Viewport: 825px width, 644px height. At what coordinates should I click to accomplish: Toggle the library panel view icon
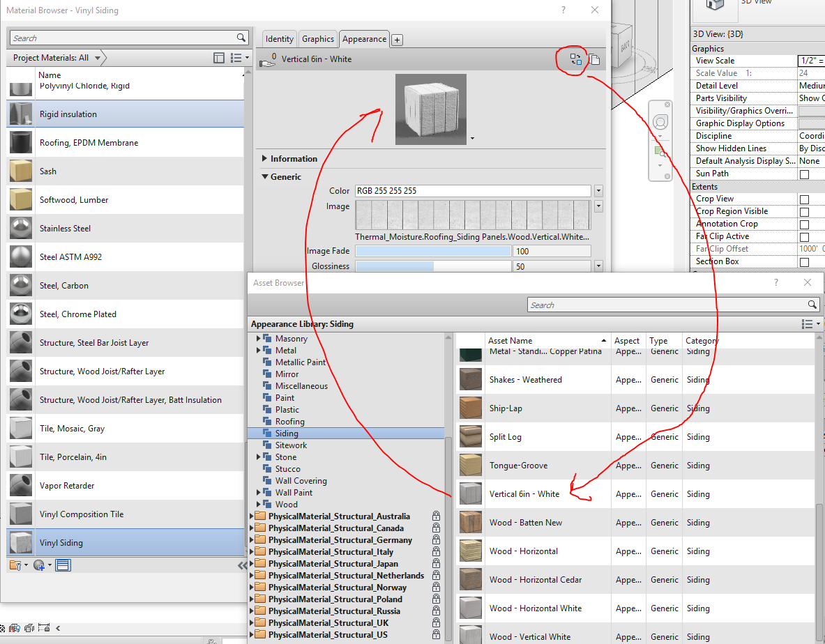coord(219,58)
